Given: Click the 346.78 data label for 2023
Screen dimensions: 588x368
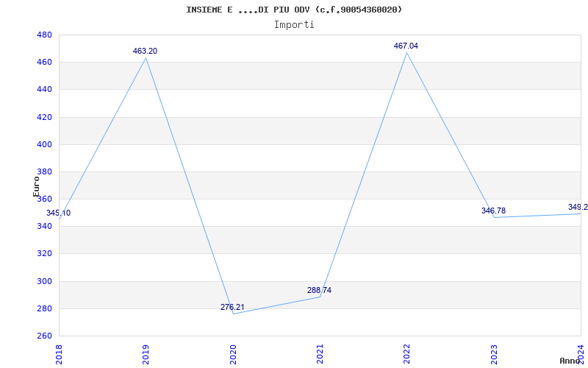Looking at the screenshot, I should (x=493, y=210).
